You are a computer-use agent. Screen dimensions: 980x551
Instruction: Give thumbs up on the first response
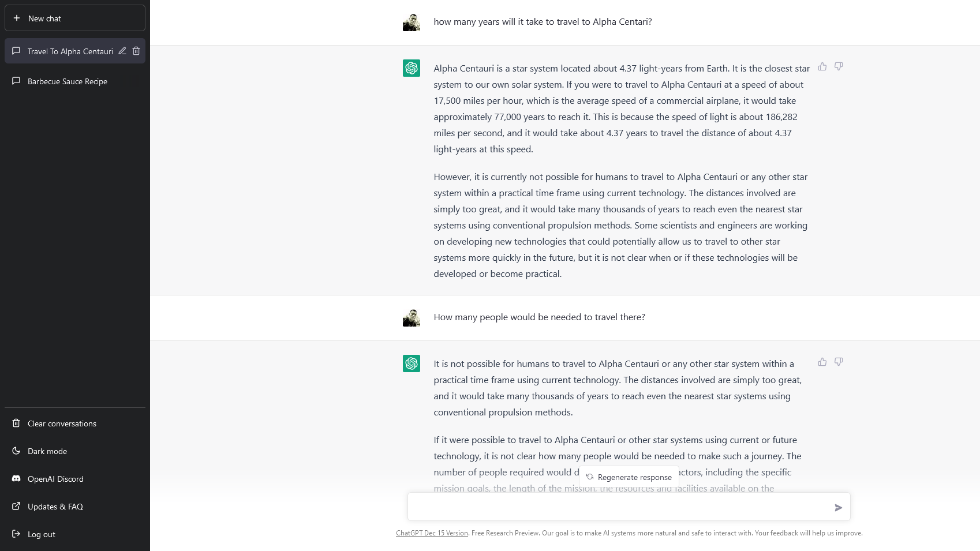(x=822, y=66)
